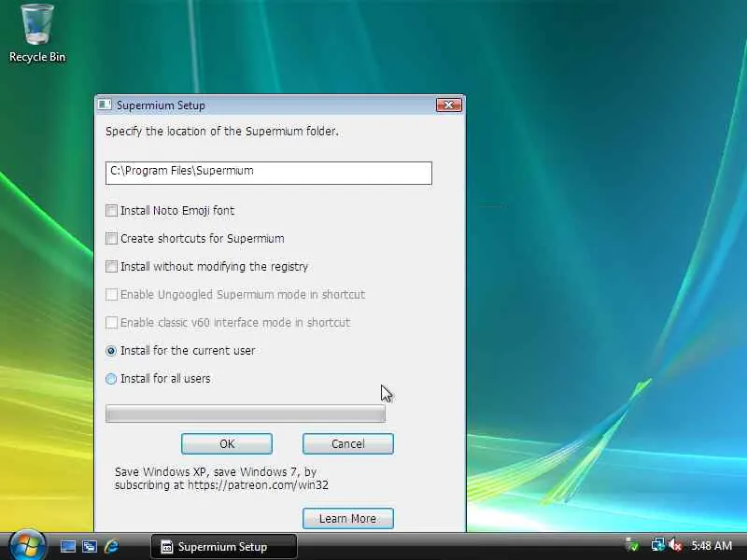Viewport: 747px width, 560px height.
Task: Click the installation progress bar
Action: [246, 413]
